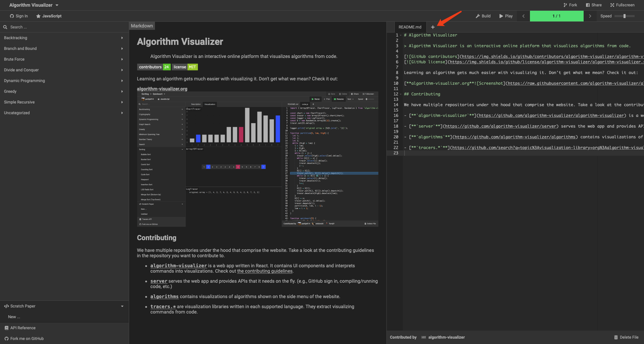The width and height of the screenshot is (644, 344).
Task: Select the JavaScript language option
Action: coord(49,16)
